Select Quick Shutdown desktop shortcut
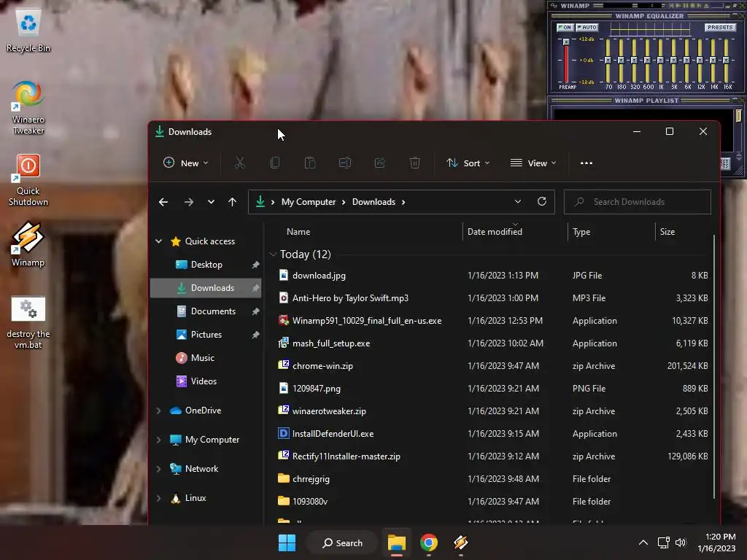747x560 pixels. (x=28, y=180)
